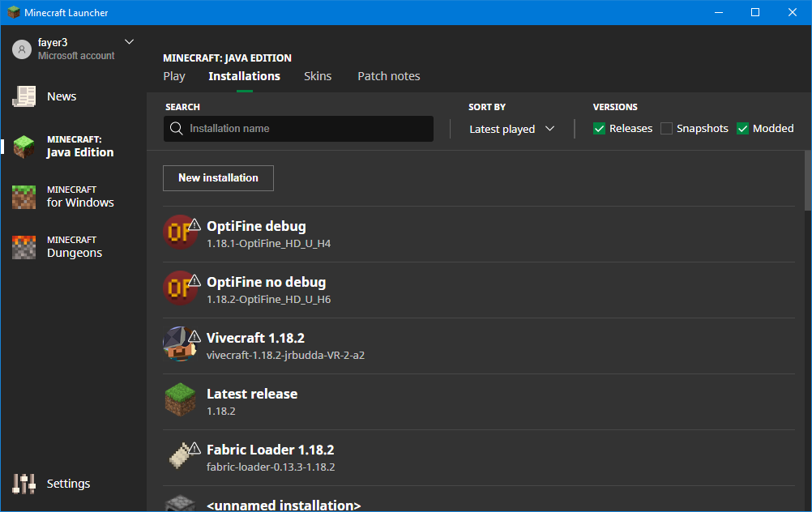Go to the Patch notes tab
The width and height of the screenshot is (812, 512).
(x=389, y=76)
